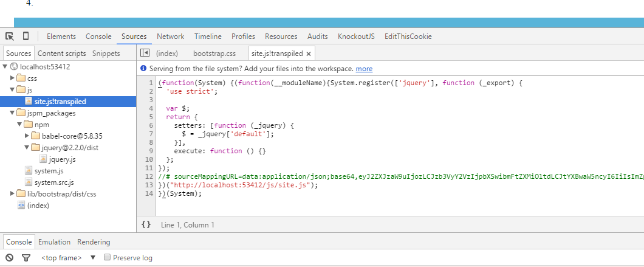644x267 pixels.
Task: Clear console with the circle-slash icon
Action: (x=10, y=257)
